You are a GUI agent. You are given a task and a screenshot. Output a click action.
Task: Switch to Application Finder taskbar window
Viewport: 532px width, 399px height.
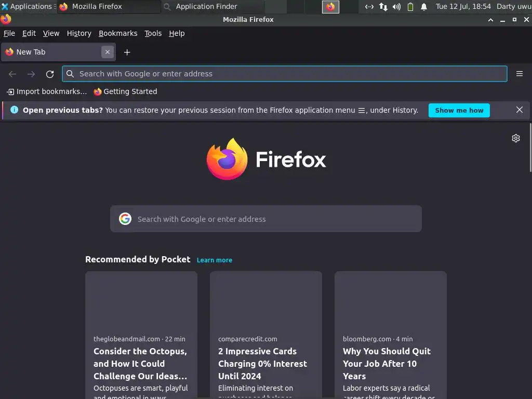213,6
